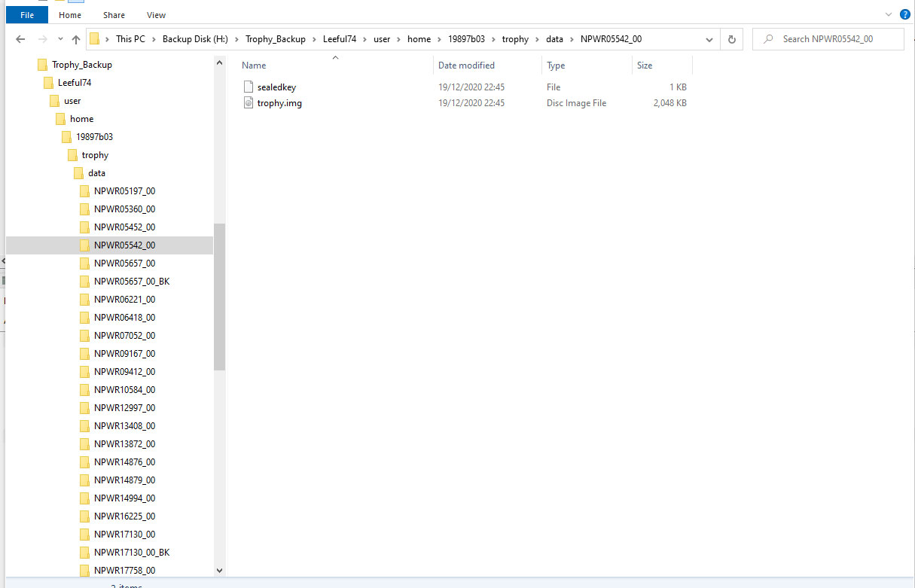Click the sealedkey file name
Screen dimensions: 915x588
point(276,87)
